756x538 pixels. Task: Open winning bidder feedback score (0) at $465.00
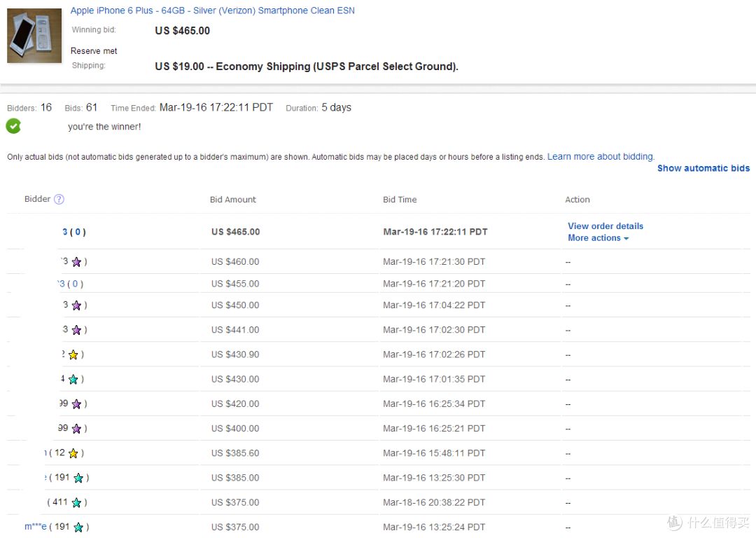[x=78, y=232]
